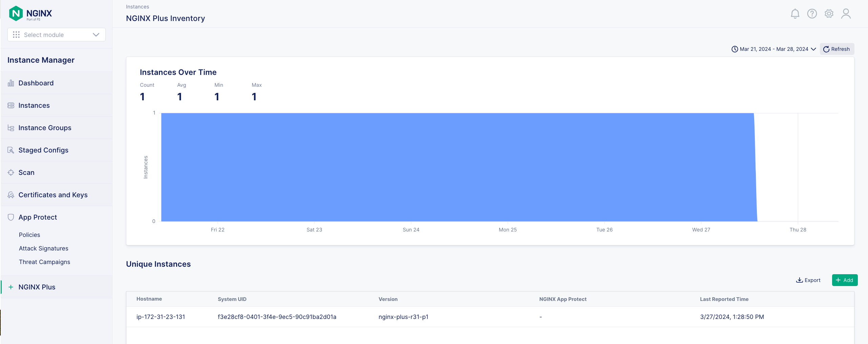
Task: Sort by NGINX App Protect column
Action: click(x=563, y=299)
